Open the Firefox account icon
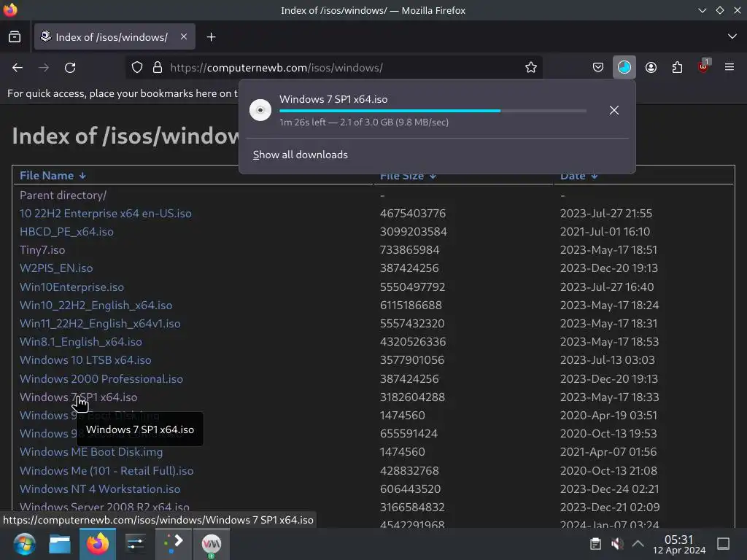The image size is (747, 560). click(651, 68)
